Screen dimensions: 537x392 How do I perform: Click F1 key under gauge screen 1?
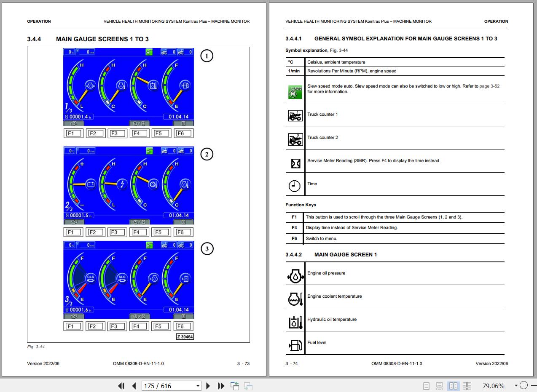coord(73,133)
